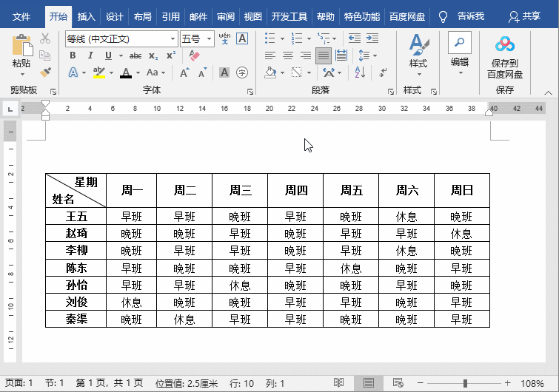The image size is (559, 392).
Task: Switch to the 插入 tab
Action: (x=86, y=17)
